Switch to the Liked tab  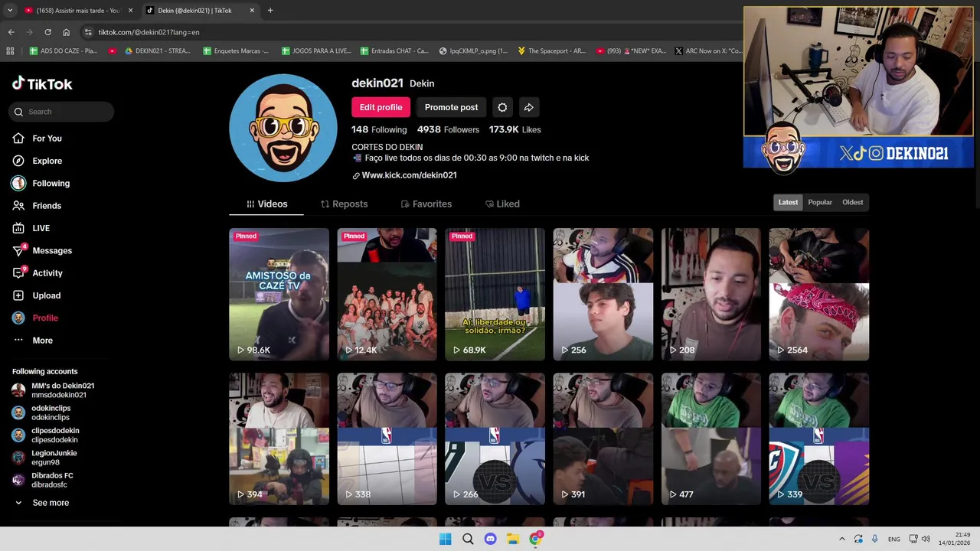(502, 204)
